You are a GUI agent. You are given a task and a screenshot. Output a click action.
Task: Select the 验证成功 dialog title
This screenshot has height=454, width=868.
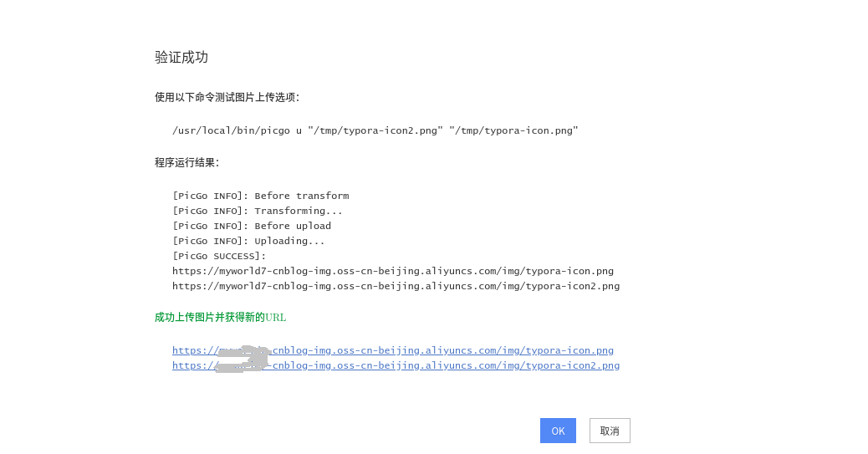181,57
